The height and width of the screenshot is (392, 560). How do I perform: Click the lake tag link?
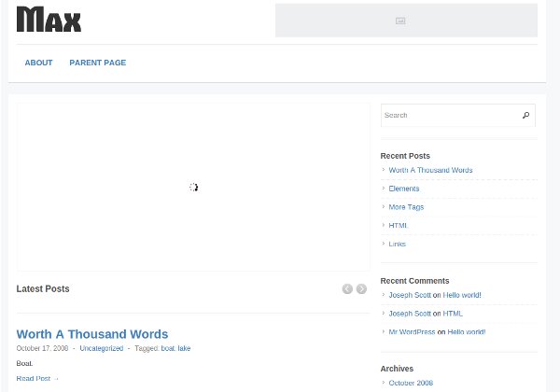point(184,348)
